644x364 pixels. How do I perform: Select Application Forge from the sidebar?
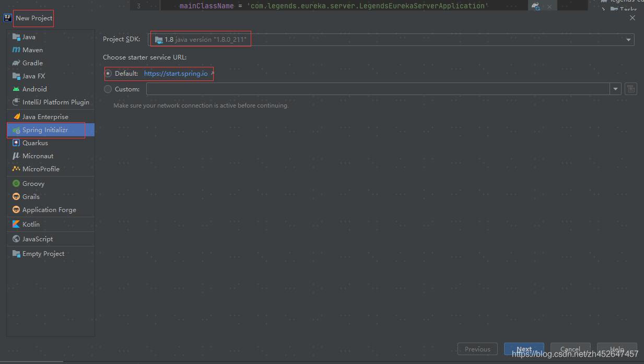pos(49,210)
